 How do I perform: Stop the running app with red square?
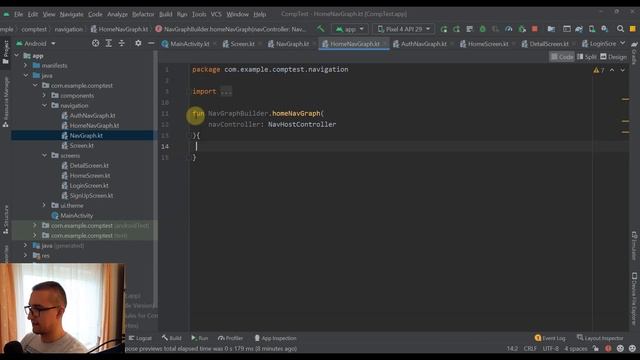[534, 29]
